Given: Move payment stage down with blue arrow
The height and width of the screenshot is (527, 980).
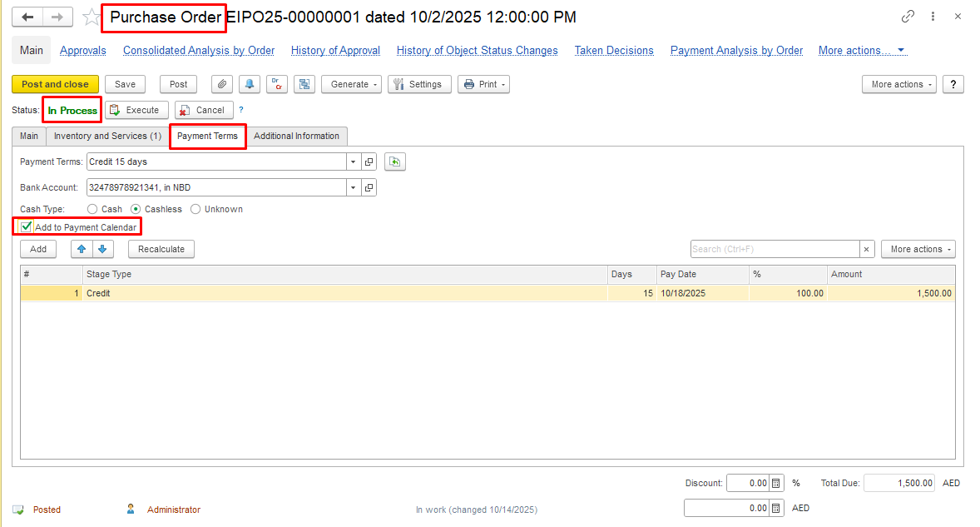Looking at the screenshot, I should (101, 249).
